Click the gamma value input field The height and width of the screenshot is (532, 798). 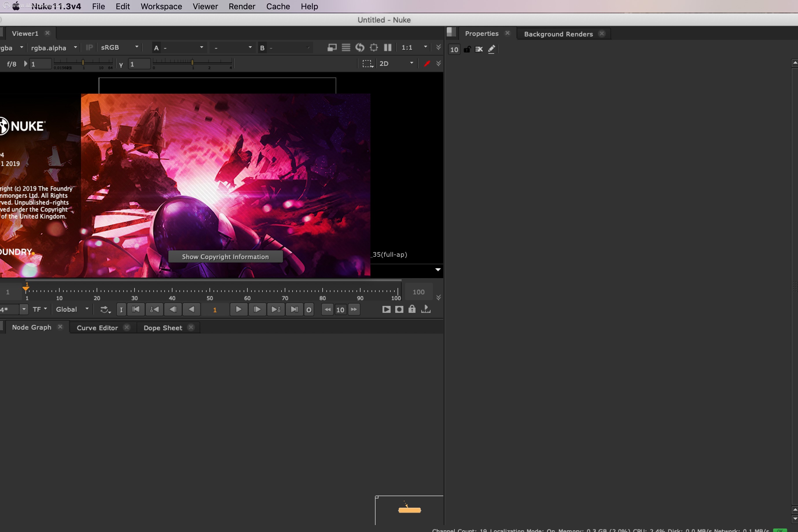coord(139,64)
